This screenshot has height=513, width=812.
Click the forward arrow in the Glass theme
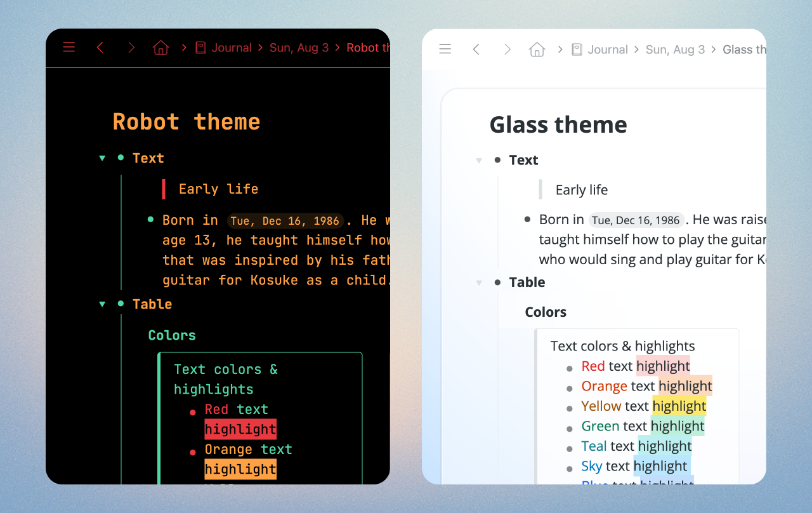tap(506, 48)
